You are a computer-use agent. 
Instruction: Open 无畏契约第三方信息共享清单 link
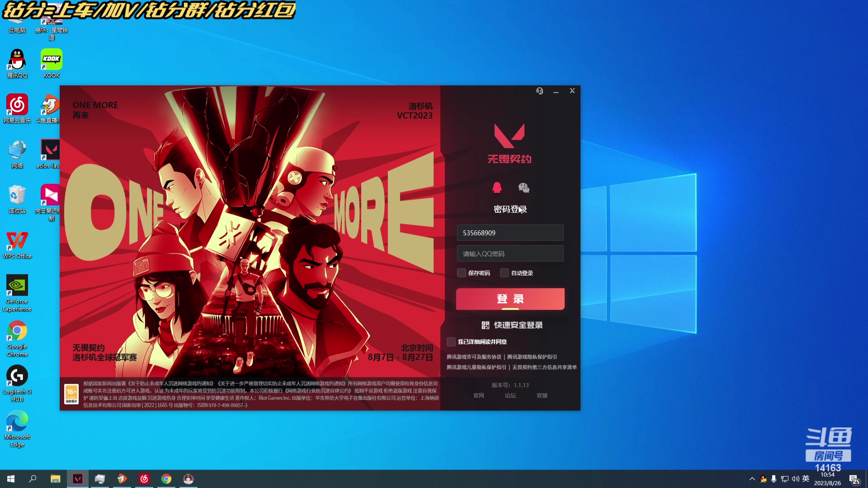[x=544, y=367]
